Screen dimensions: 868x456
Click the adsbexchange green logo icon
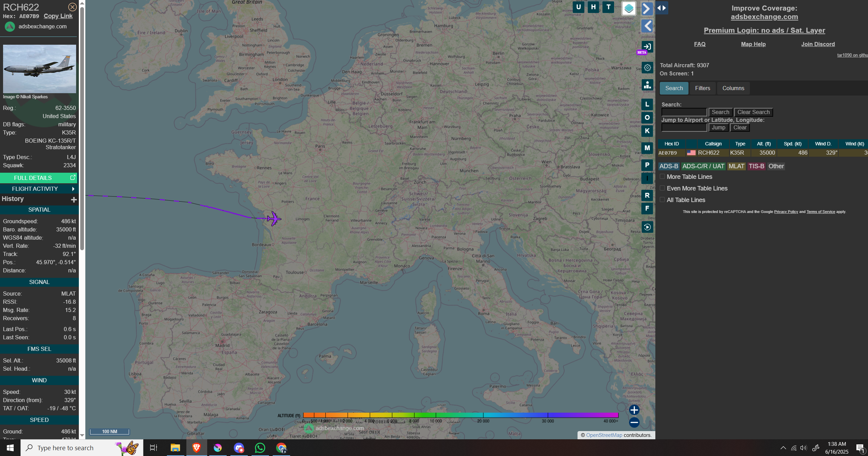point(10,27)
